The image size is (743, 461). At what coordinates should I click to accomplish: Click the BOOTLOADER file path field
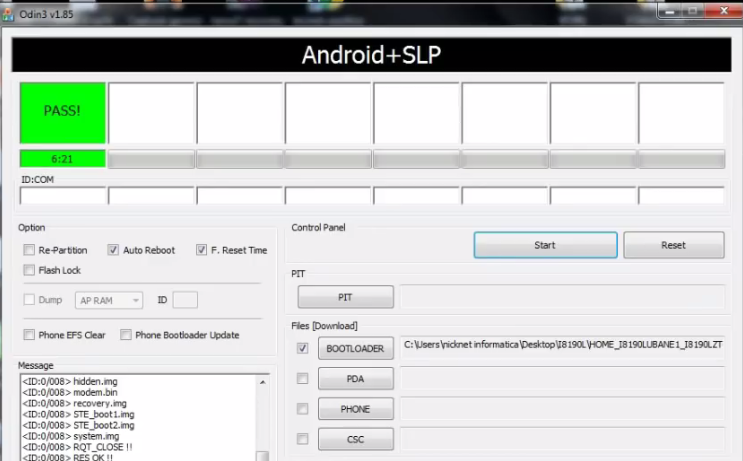point(562,348)
